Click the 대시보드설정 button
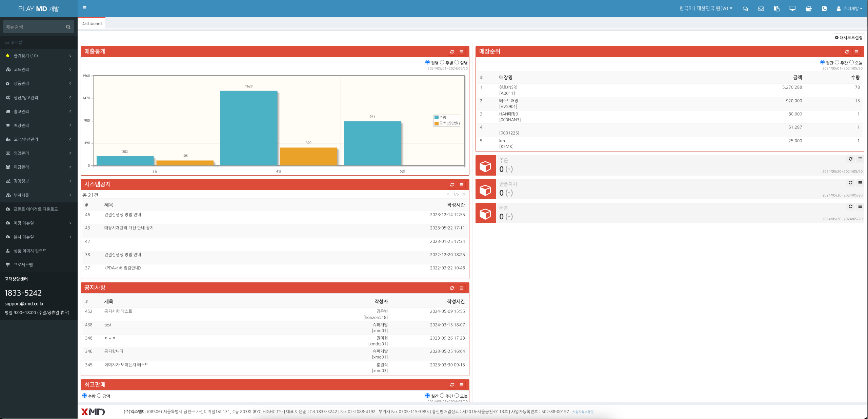 pos(849,38)
